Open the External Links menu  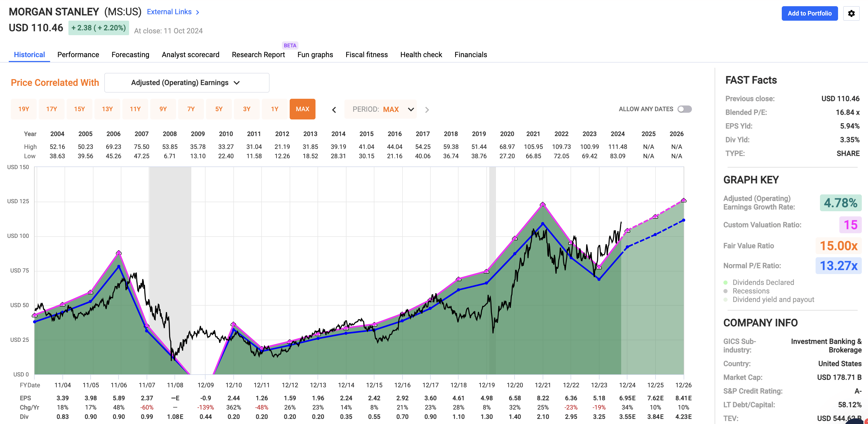pyautogui.click(x=169, y=12)
